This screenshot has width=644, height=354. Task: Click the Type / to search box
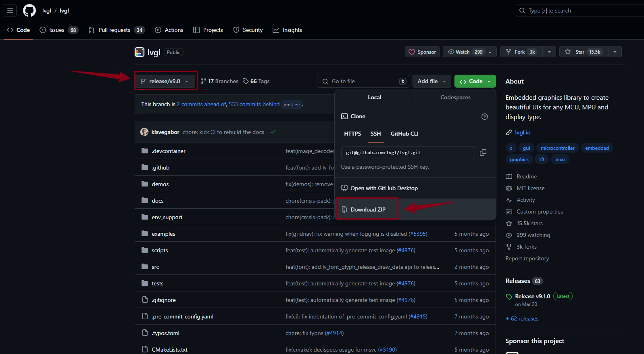point(580,10)
